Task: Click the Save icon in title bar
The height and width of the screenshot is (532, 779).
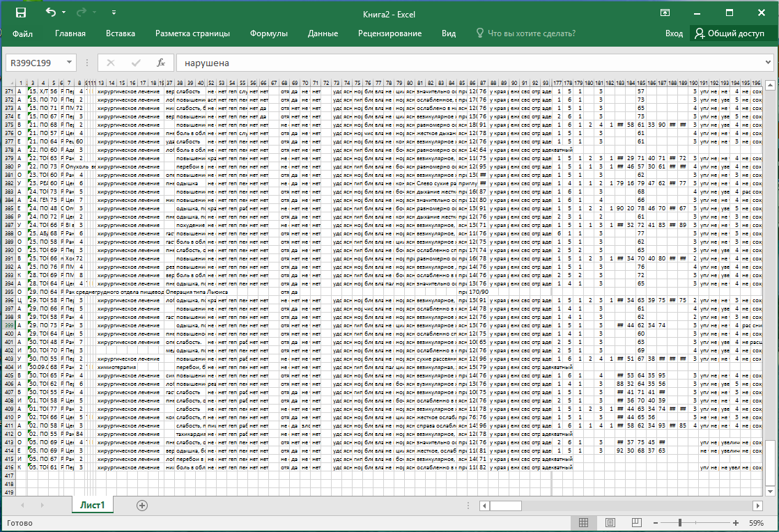Action: 20,13
